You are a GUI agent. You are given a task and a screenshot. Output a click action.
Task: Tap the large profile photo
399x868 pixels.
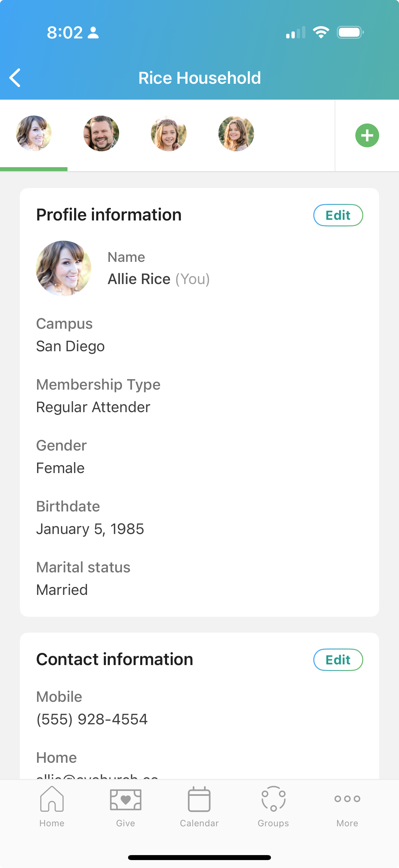64,268
